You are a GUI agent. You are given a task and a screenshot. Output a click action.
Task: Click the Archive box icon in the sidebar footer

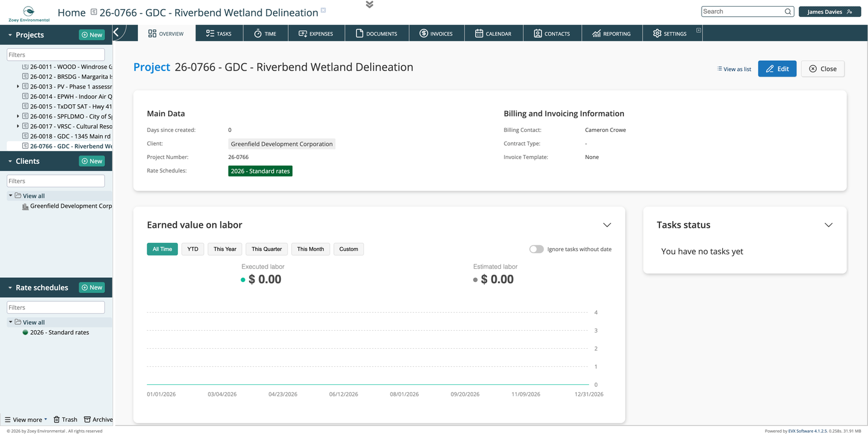pos(87,419)
